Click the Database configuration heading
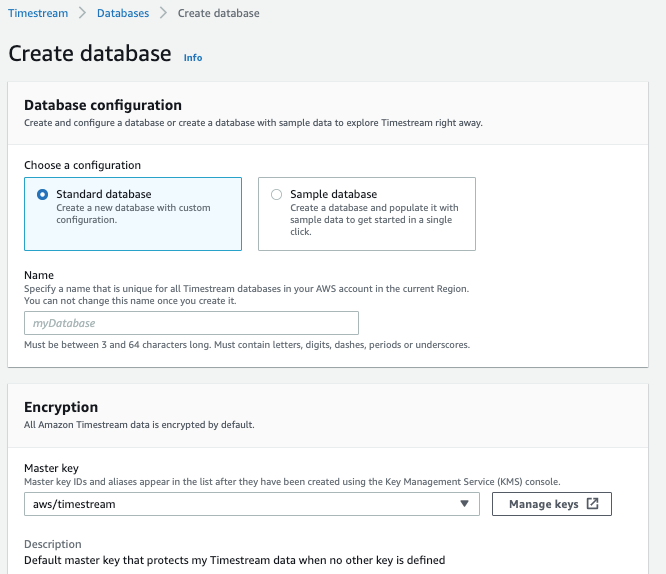The width and height of the screenshot is (666, 574). point(103,105)
